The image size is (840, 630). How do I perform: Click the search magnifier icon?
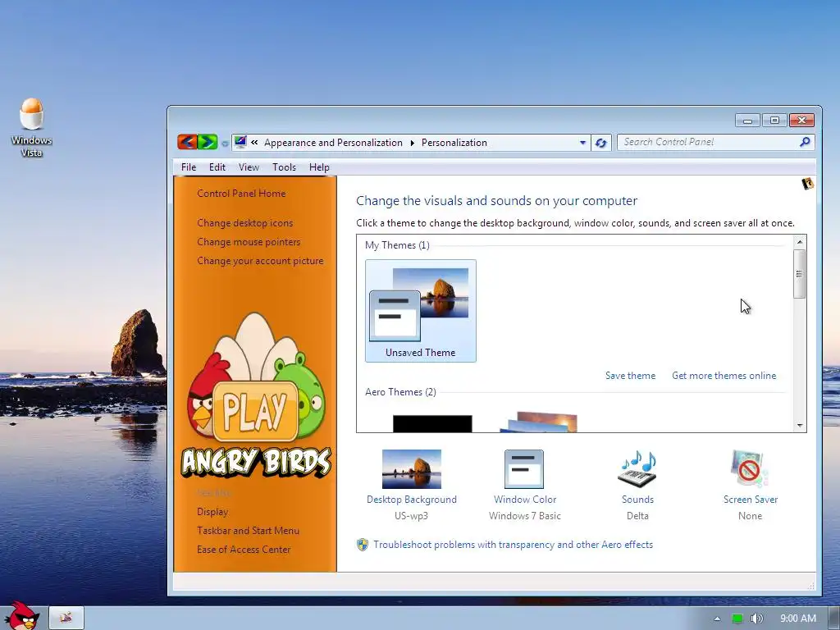pyautogui.click(x=805, y=142)
